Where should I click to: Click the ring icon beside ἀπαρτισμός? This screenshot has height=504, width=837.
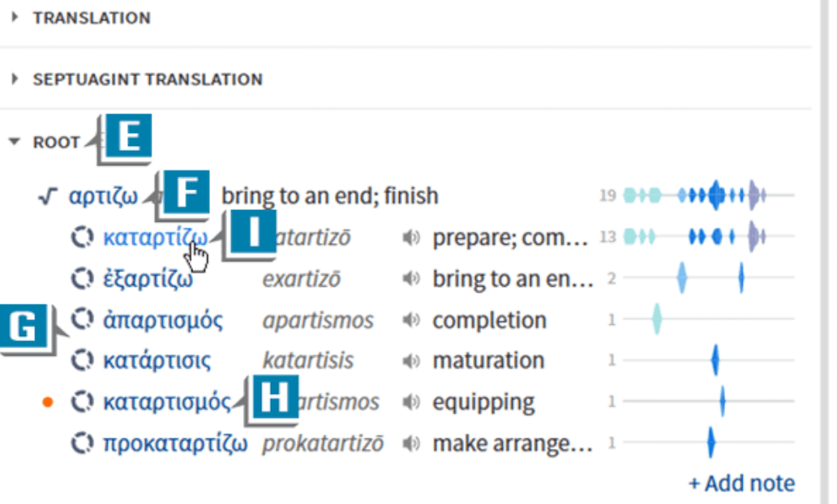coord(82,319)
